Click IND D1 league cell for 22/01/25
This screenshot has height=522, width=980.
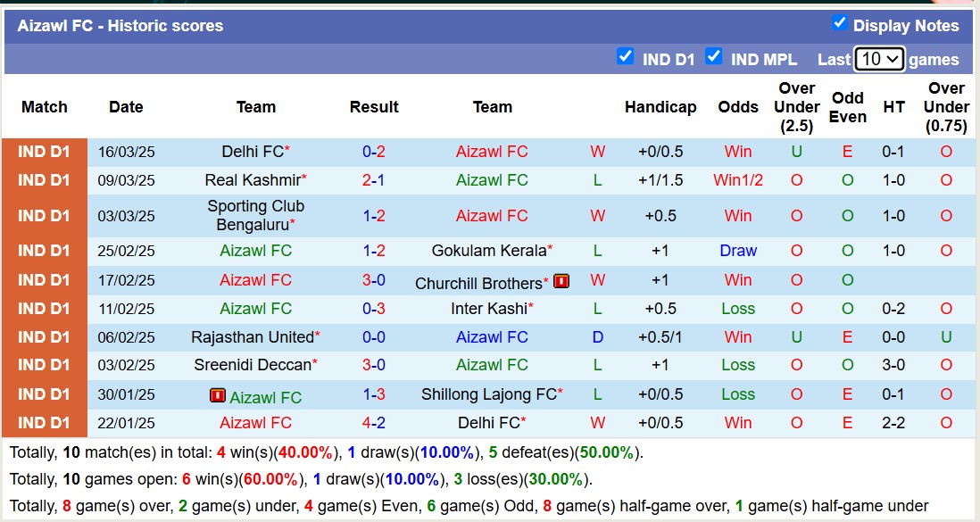coord(44,423)
